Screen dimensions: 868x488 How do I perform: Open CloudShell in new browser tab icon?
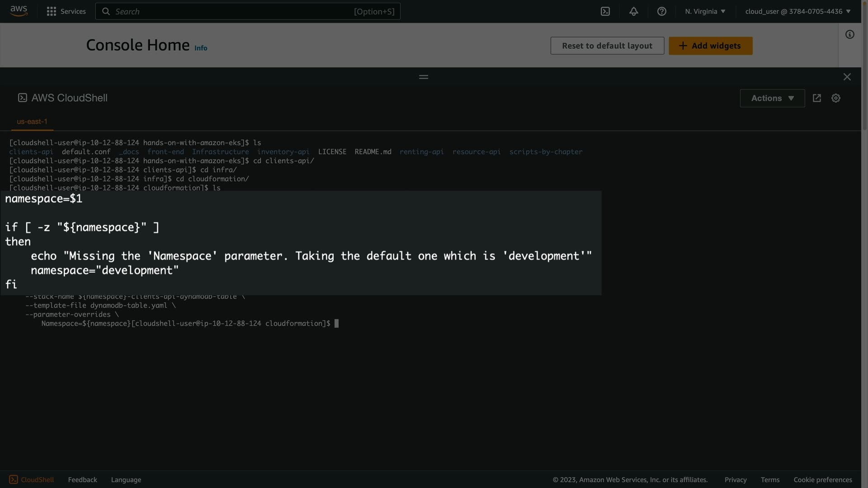pos(816,98)
